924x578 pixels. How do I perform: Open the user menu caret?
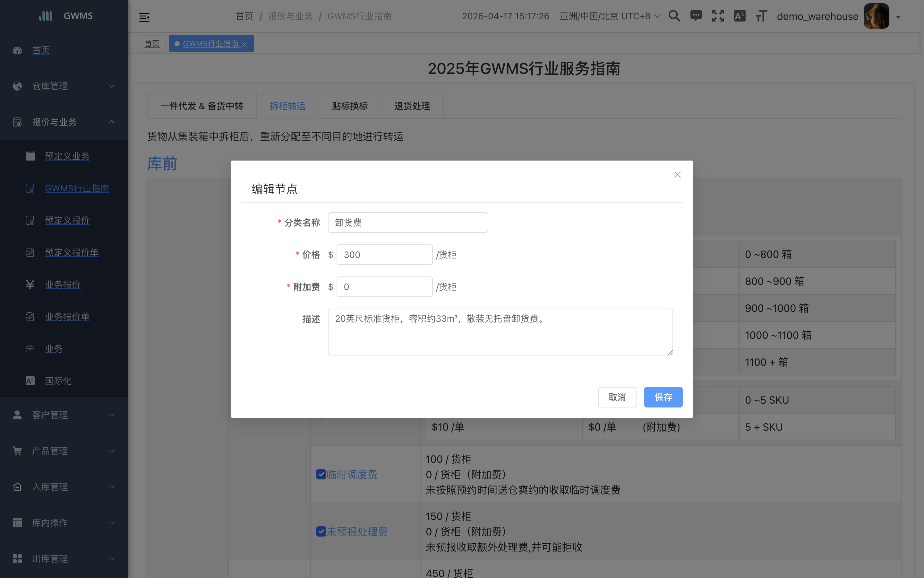click(x=898, y=17)
